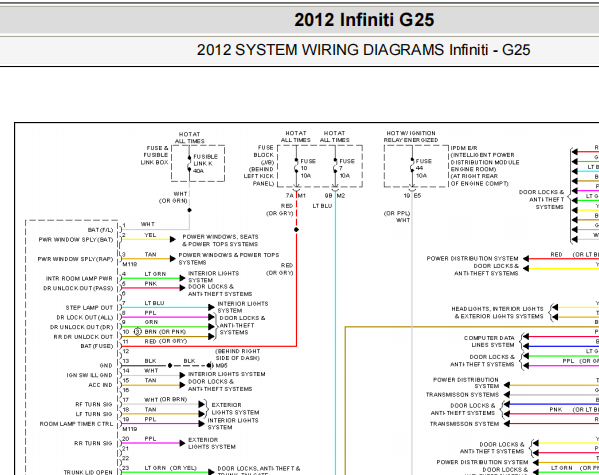Select the 'EXTERIOR LIGHTS SYSTEM' reference beside pin 20
Image resolution: width=599 pixels, height=475 pixels.
(212, 443)
